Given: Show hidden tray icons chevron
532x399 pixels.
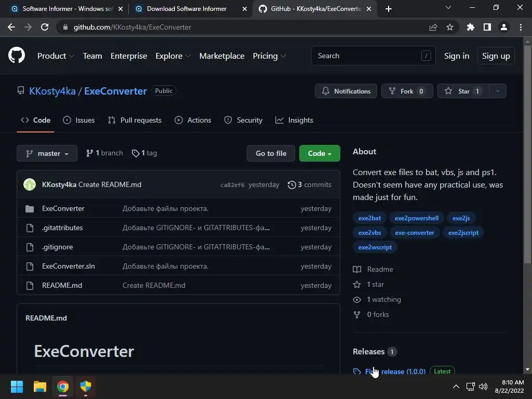Looking at the screenshot, I should [456, 387].
